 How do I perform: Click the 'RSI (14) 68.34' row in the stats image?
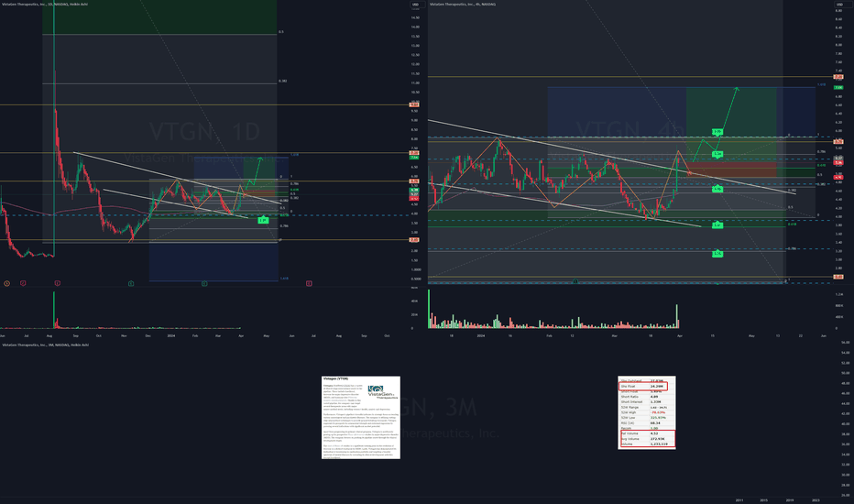click(647, 422)
